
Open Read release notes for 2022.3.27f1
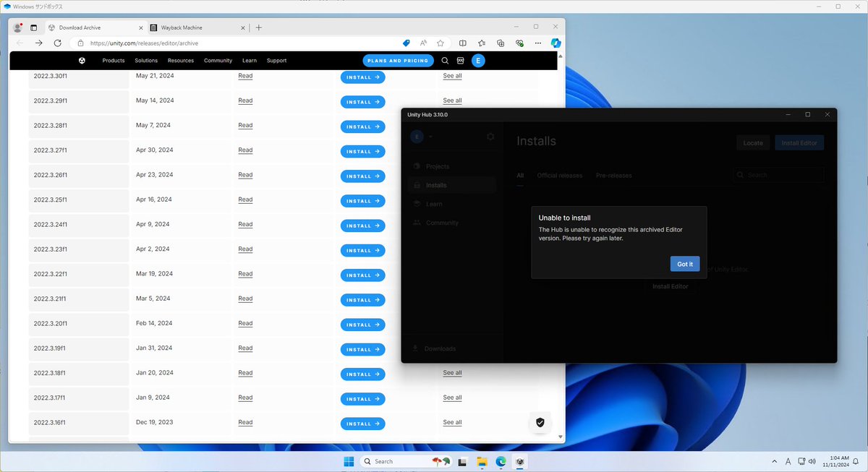click(x=245, y=150)
